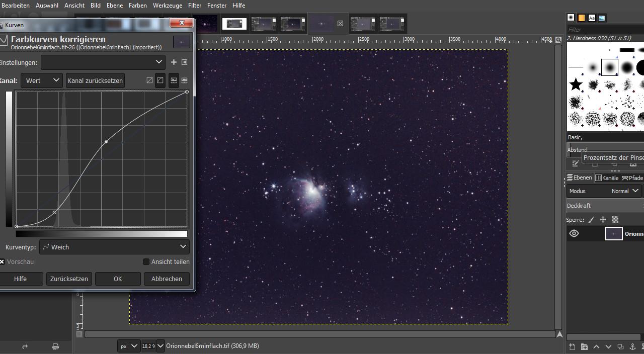Select the Orionnebel layer thumbnail

[613, 233]
